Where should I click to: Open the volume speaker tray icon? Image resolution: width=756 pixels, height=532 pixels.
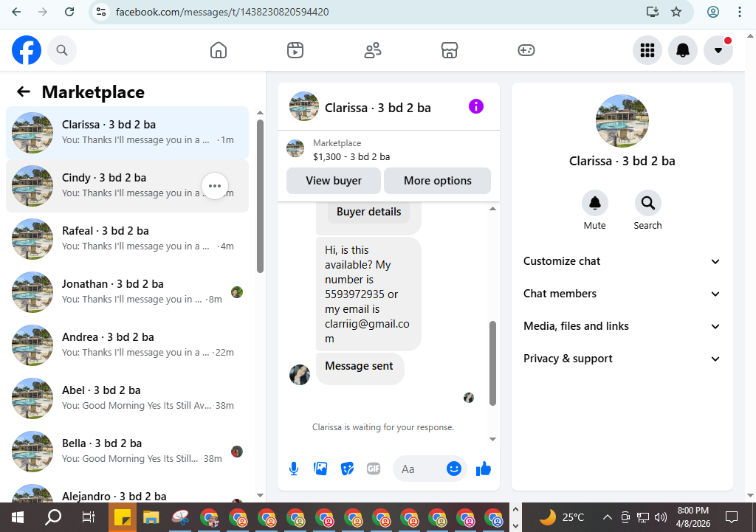[x=661, y=517]
